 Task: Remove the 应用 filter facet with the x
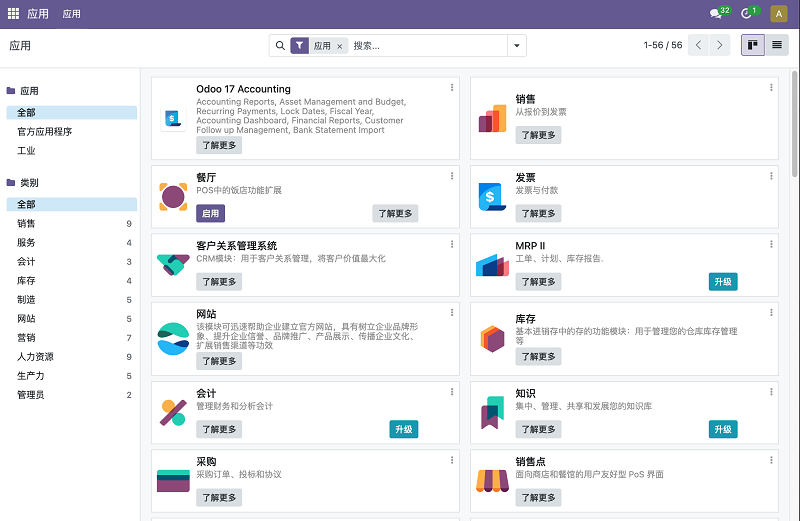coord(340,46)
